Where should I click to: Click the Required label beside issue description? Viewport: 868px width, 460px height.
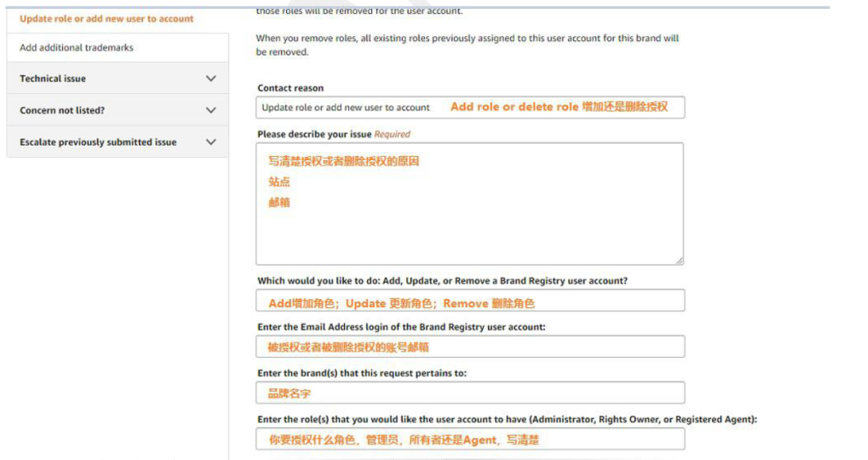pos(392,134)
